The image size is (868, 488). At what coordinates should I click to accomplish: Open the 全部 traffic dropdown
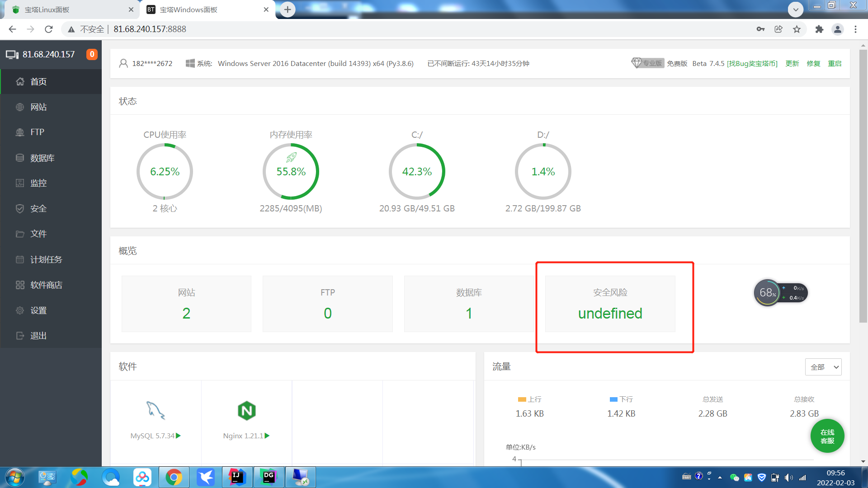click(823, 367)
